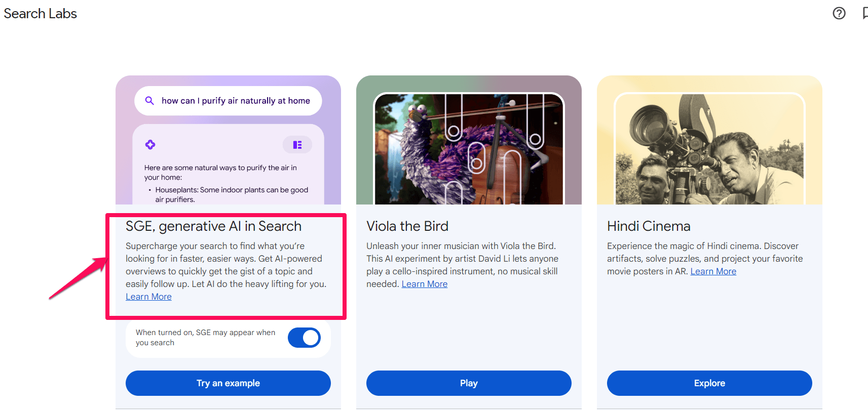The height and width of the screenshot is (410, 868).
Task: Click the Play button for Viola the Bird
Action: 469,383
